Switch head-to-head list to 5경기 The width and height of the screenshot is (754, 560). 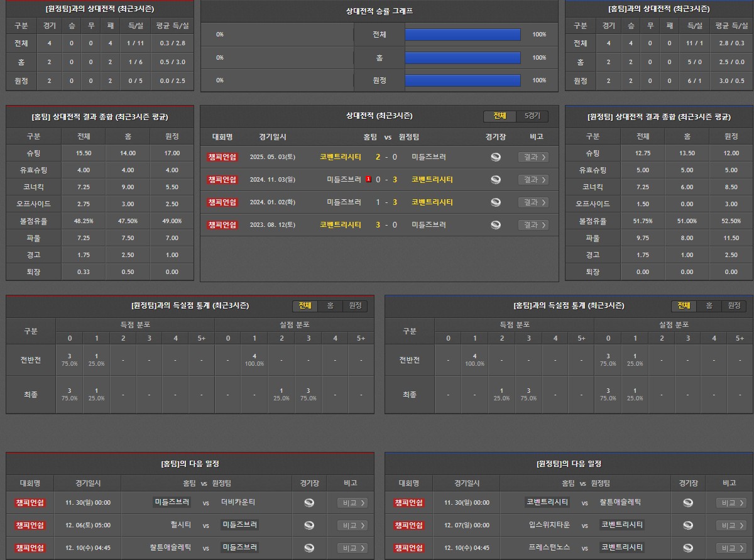[532, 116]
